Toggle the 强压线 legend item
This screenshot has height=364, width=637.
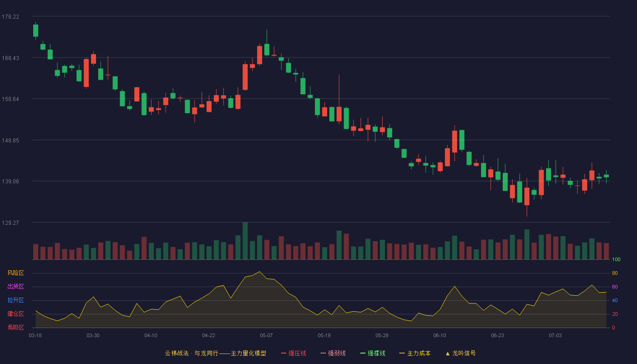(x=293, y=353)
